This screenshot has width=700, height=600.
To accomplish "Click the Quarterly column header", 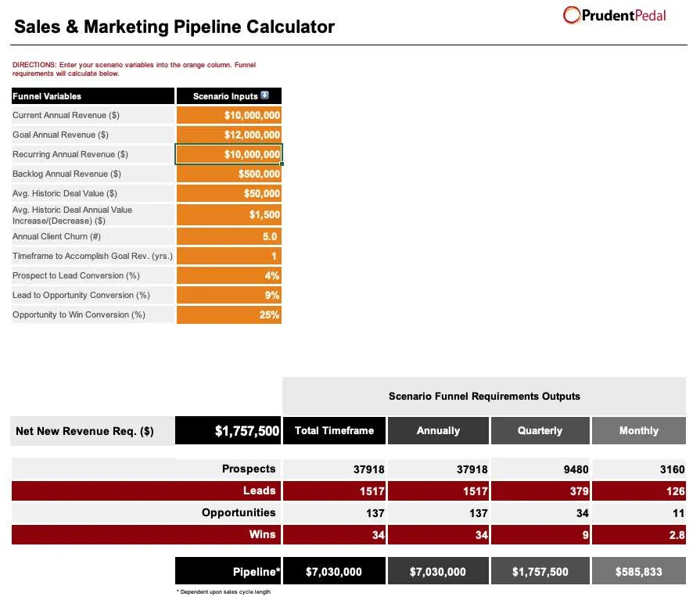I will [x=540, y=430].
